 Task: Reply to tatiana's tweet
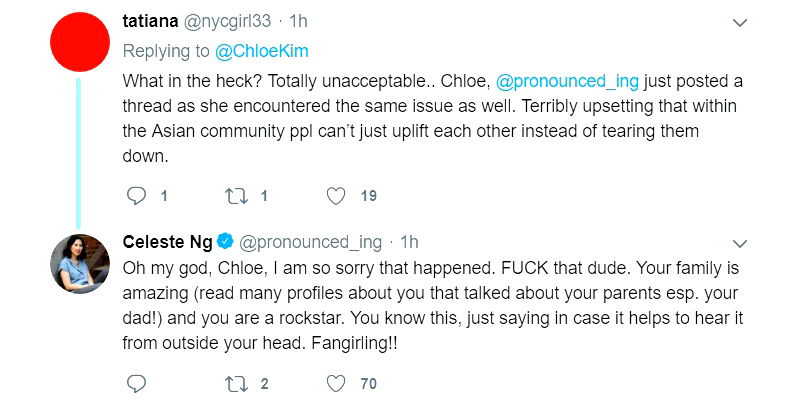click(138, 196)
